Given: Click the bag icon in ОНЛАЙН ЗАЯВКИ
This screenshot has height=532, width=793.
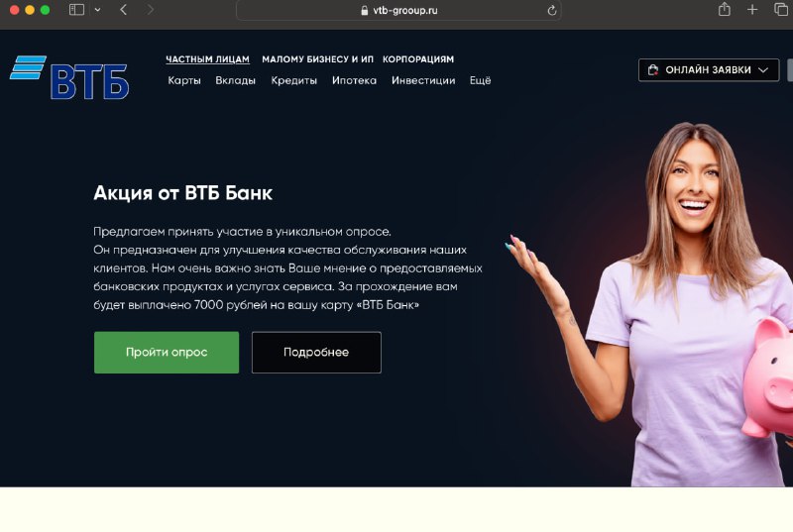Looking at the screenshot, I should point(653,69).
